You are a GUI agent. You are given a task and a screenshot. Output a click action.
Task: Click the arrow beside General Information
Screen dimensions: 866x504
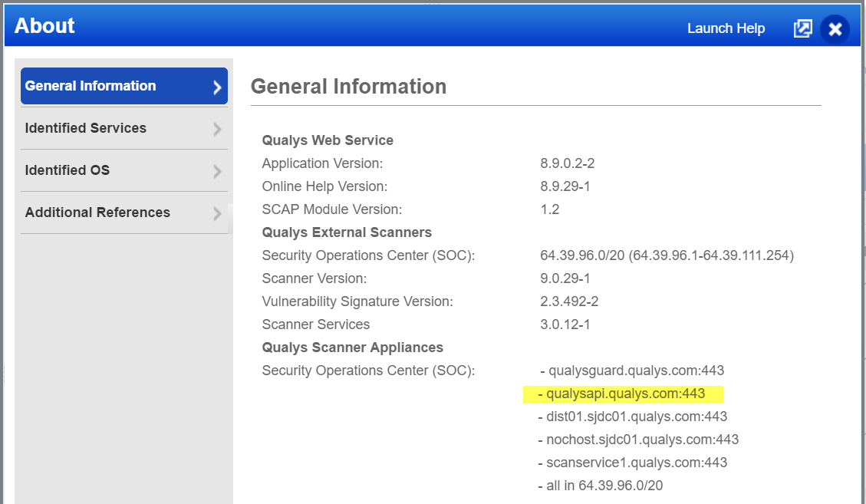point(217,87)
